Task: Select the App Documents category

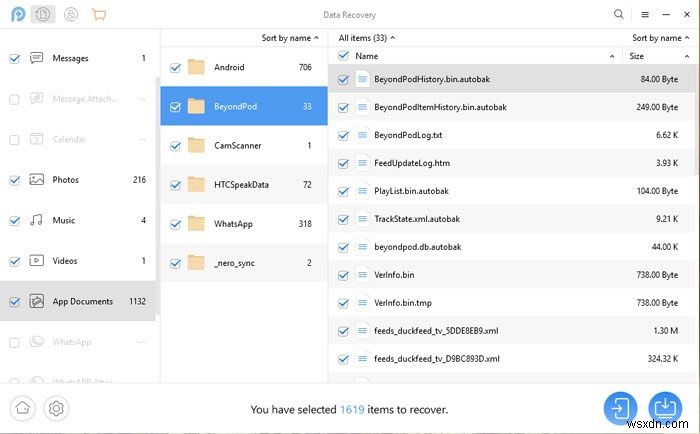Action: point(78,301)
